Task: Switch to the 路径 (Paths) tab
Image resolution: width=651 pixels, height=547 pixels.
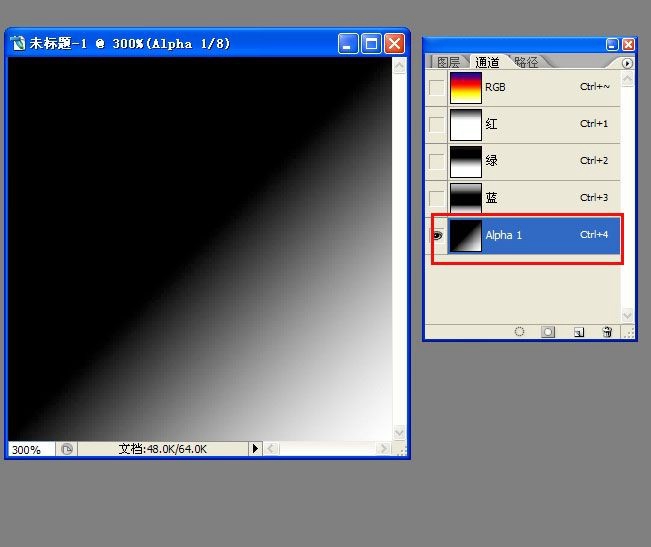Action: point(526,62)
